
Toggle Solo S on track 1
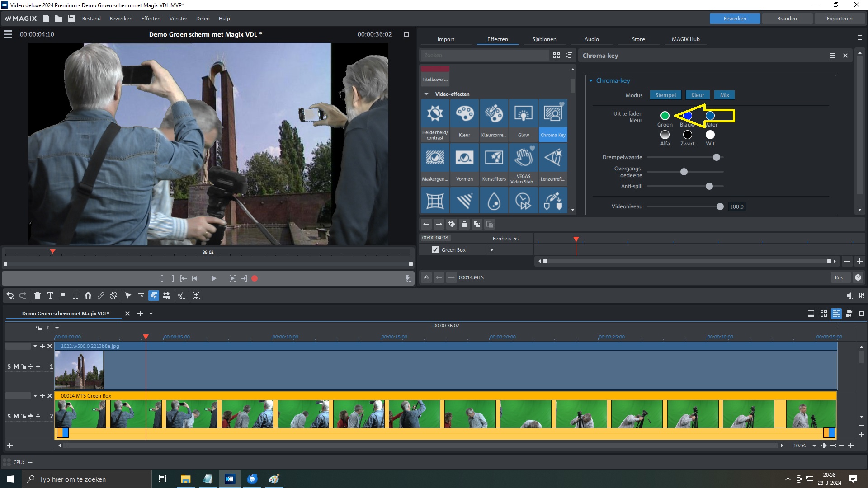coord(9,366)
